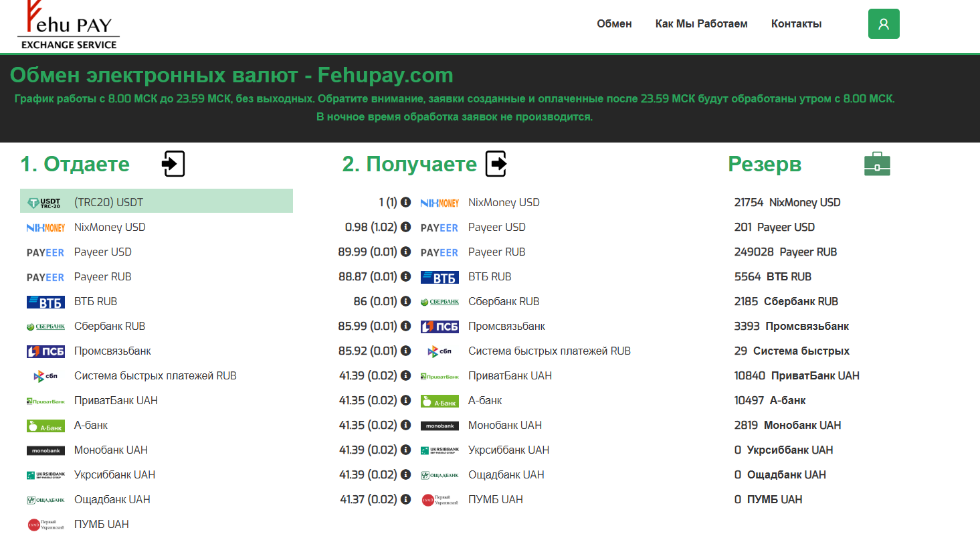Image resolution: width=980 pixels, height=534 pixels.
Task: Choose Payeer USD in the Отдаете list
Action: [157, 252]
